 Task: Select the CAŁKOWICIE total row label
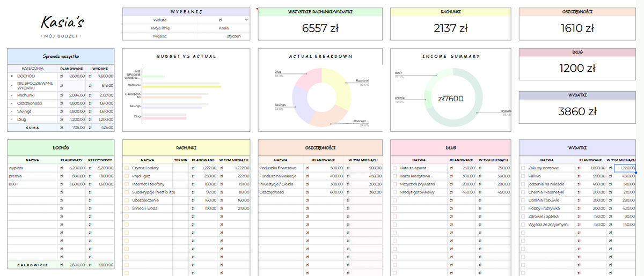33,265
